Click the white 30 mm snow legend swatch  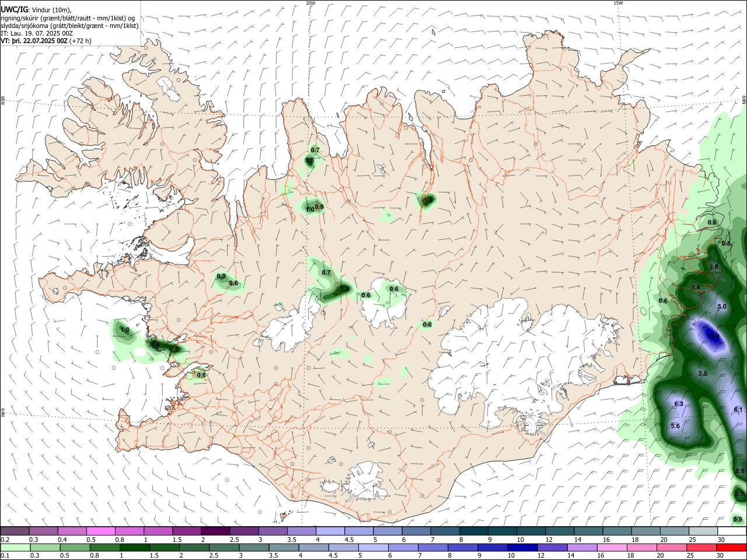(732, 531)
